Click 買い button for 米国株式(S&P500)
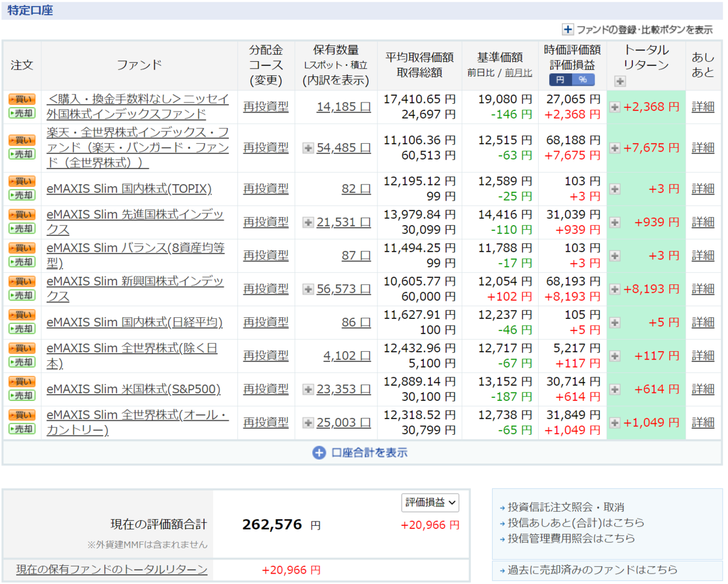Screen dimensions: 728x584 point(22,381)
